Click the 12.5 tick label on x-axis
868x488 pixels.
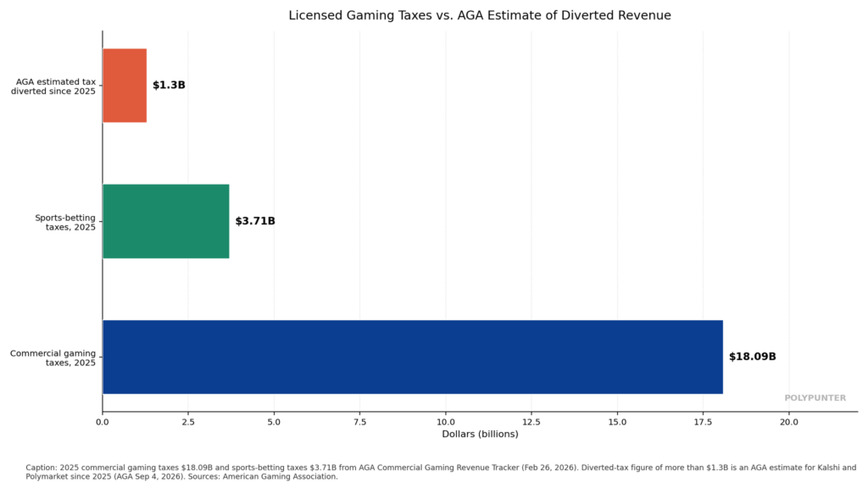click(531, 422)
